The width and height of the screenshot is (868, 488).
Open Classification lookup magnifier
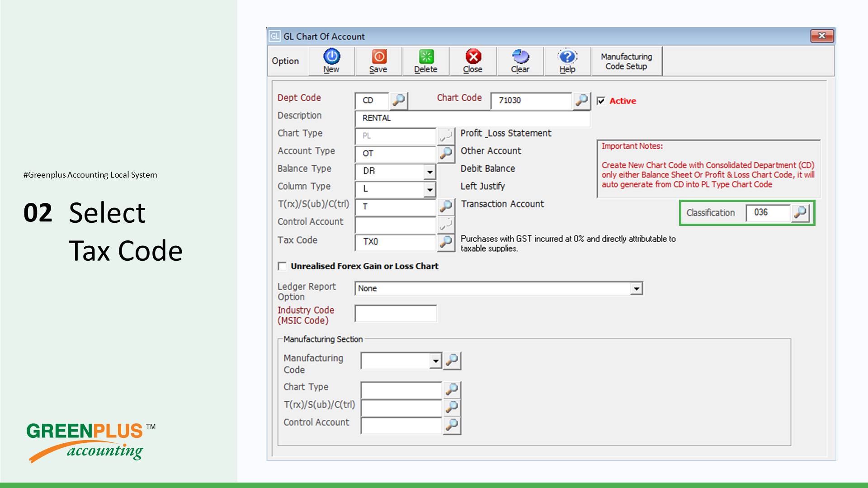pyautogui.click(x=800, y=212)
